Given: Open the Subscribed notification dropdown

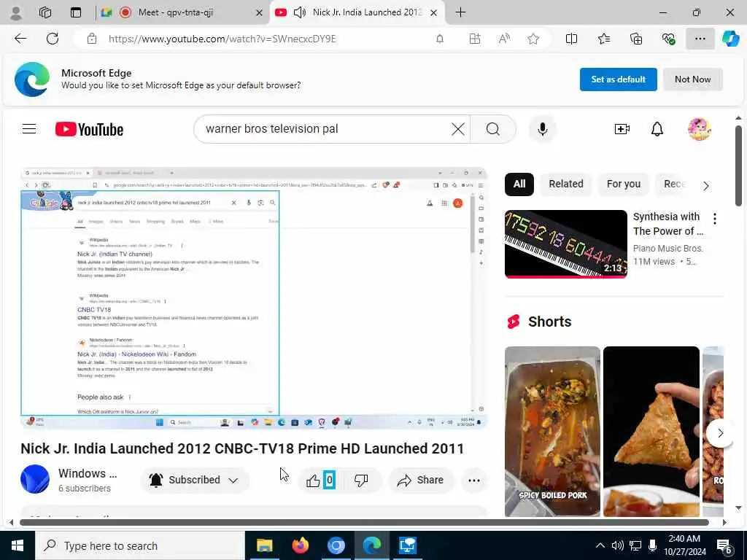Looking at the screenshot, I should pos(195,480).
